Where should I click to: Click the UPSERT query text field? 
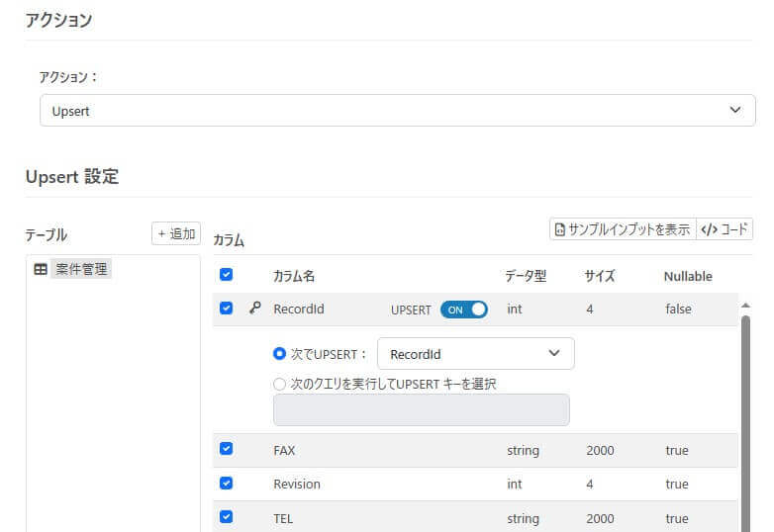[421, 409]
